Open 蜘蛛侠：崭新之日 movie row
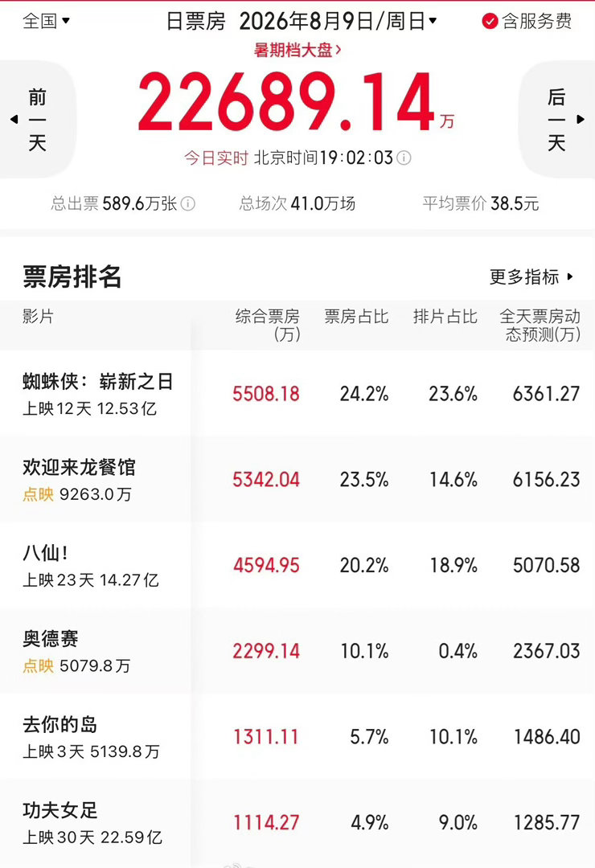Screen dimensions: 595x868 point(297,393)
